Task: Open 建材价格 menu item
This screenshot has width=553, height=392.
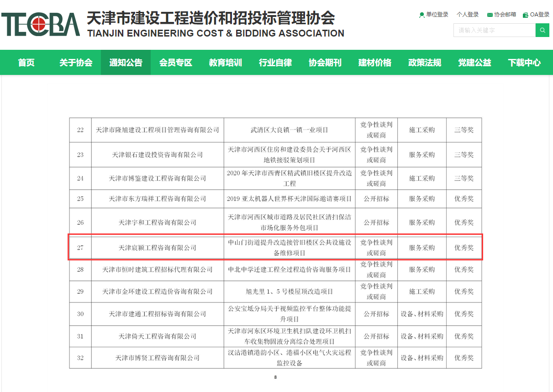Action: pos(374,63)
